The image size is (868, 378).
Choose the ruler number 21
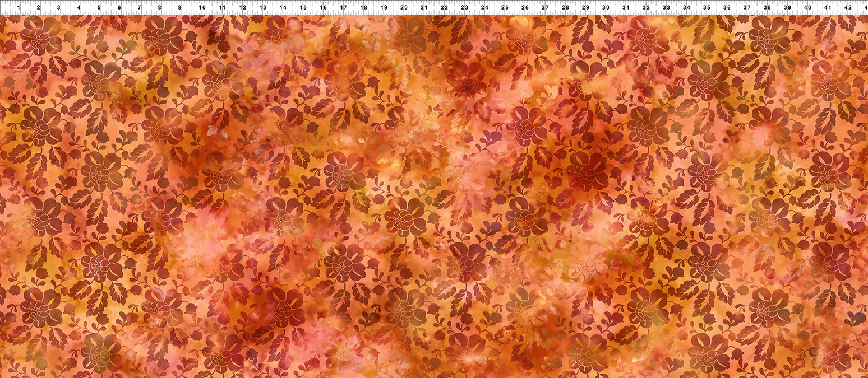(424, 8)
